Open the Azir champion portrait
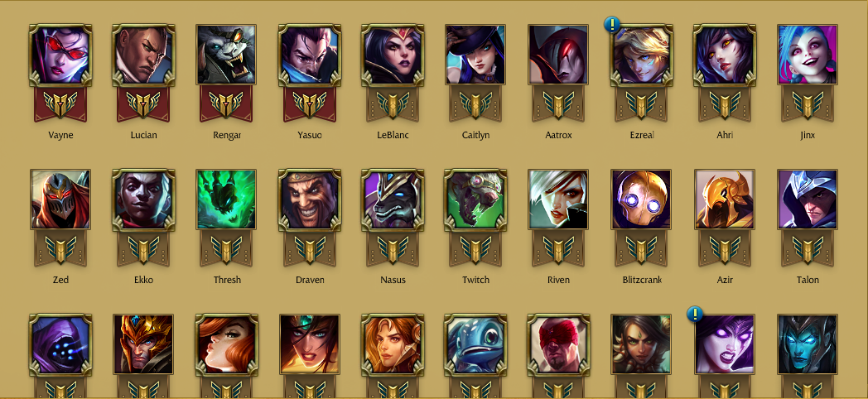The width and height of the screenshot is (868, 399). [x=725, y=199]
